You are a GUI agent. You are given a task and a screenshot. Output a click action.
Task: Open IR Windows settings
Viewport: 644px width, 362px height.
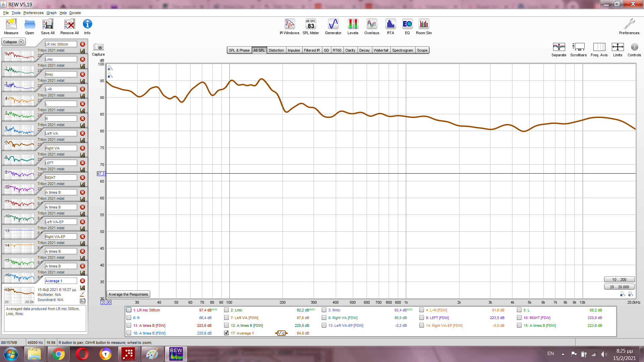[289, 26]
